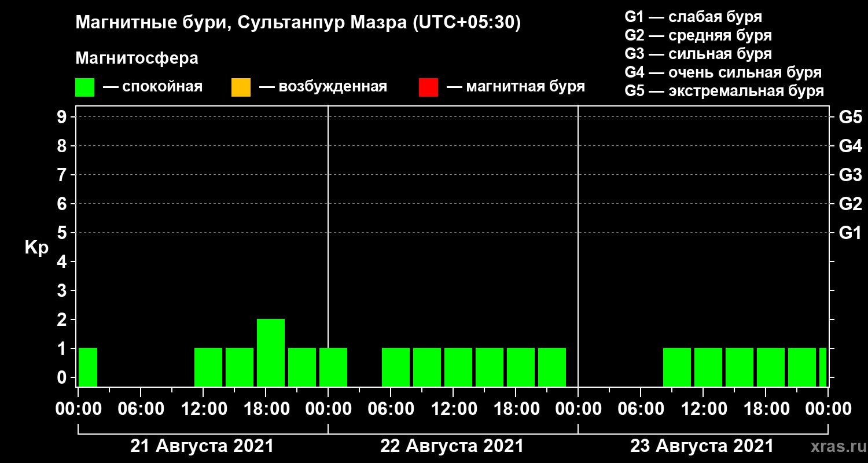Click 'G2 — средняя буря' description
Viewport: 868px width, 463px height.
pos(698,35)
